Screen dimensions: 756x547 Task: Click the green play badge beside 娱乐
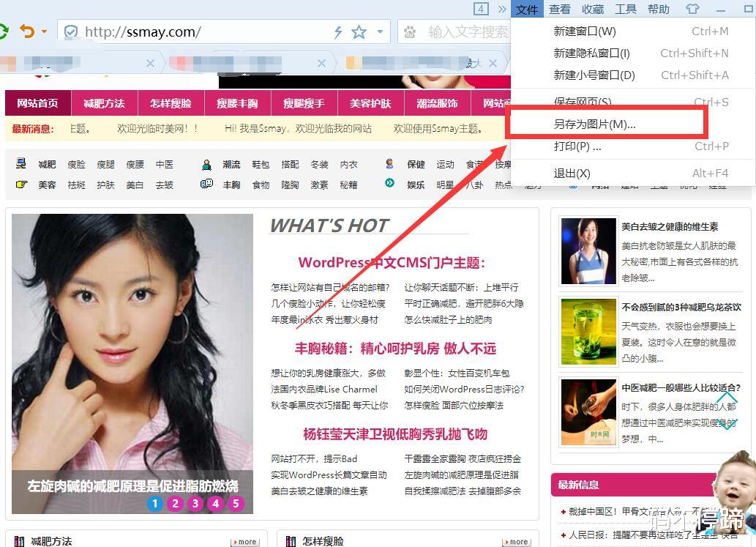(389, 182)
